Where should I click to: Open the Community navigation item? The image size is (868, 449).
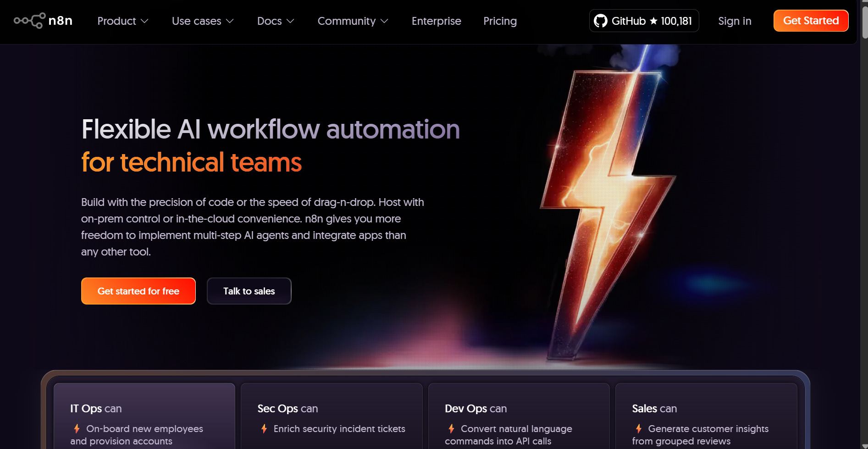(353, 21)
